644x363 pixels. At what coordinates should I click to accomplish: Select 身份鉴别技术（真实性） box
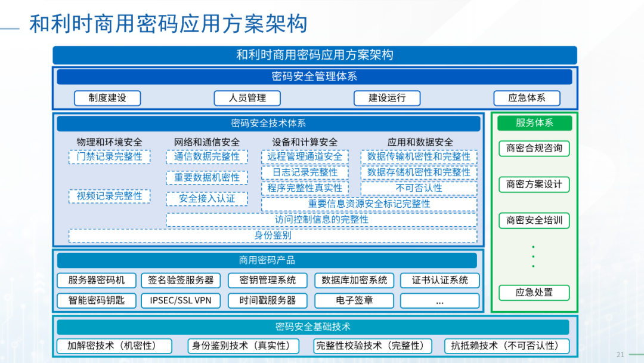pos(242,346)
